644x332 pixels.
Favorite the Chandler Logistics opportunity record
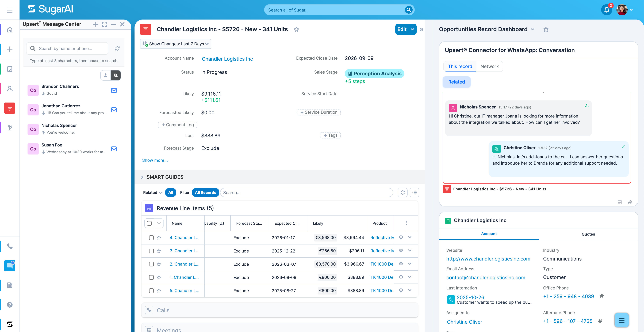[x=296, y=29]
